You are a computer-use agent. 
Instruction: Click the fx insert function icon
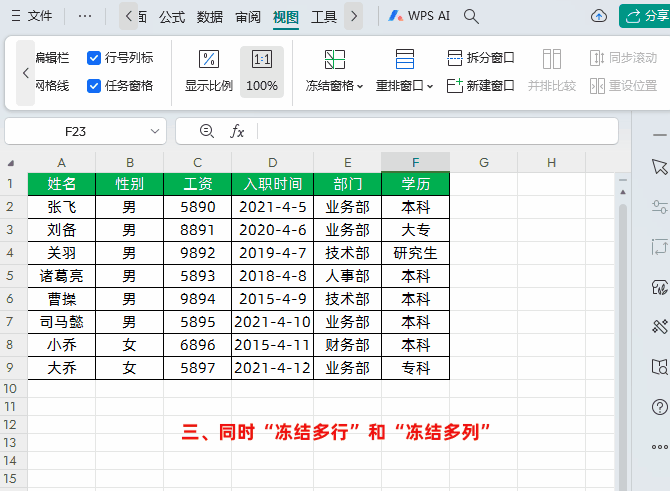(x=237, y=131)
